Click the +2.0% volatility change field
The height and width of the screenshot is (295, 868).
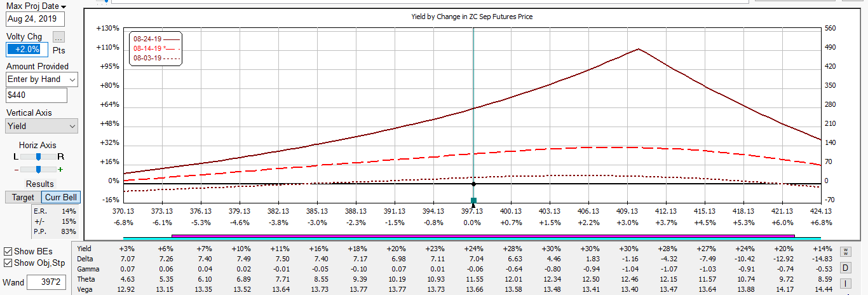click(25, 49)
